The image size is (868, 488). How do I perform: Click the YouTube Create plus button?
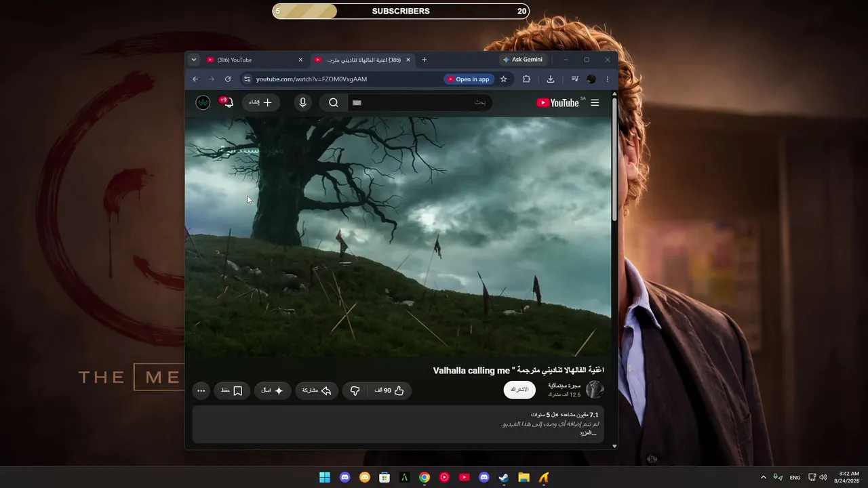[261, 102]
